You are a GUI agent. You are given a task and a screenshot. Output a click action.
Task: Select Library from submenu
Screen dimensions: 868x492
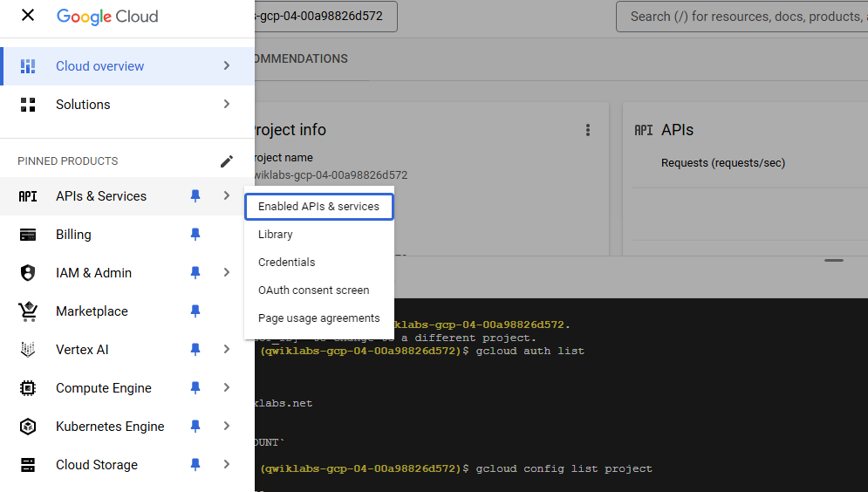click(319, 235)
